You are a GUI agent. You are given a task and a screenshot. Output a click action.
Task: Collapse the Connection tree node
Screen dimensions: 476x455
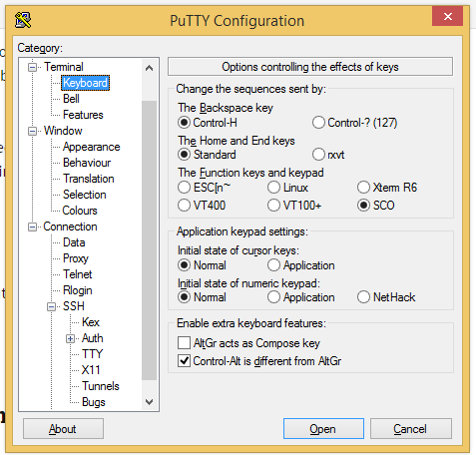[32, 227]
